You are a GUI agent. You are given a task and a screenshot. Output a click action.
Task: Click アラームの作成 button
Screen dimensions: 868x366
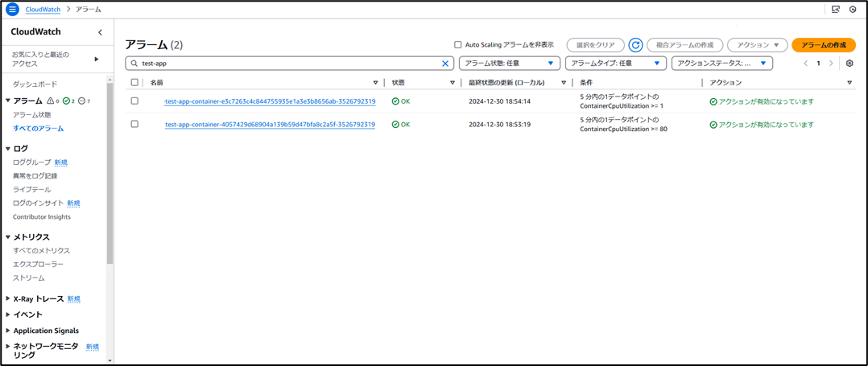click(x=824, y=45)
